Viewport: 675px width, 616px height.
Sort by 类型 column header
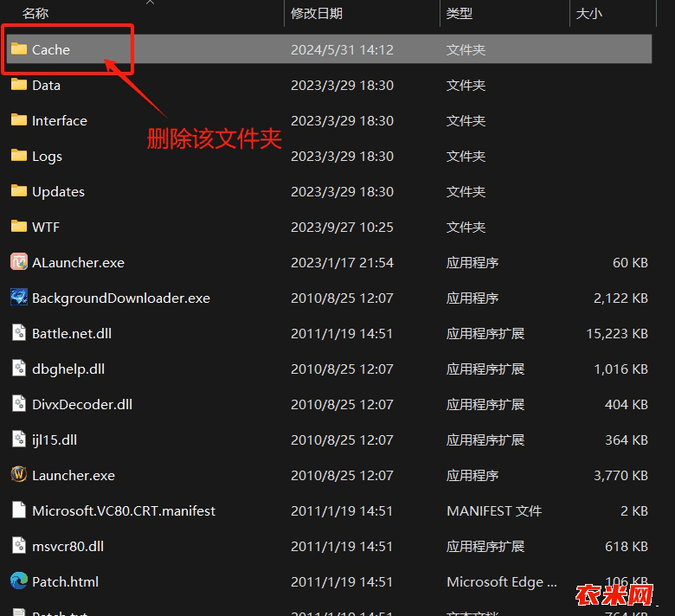[460, 13]
